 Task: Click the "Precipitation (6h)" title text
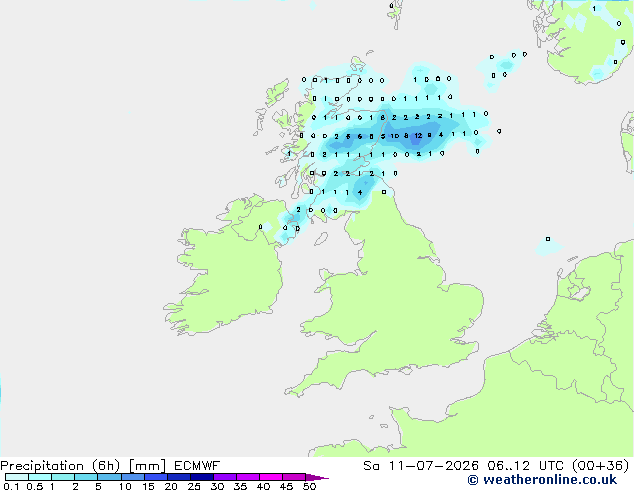tap(60, 466)
